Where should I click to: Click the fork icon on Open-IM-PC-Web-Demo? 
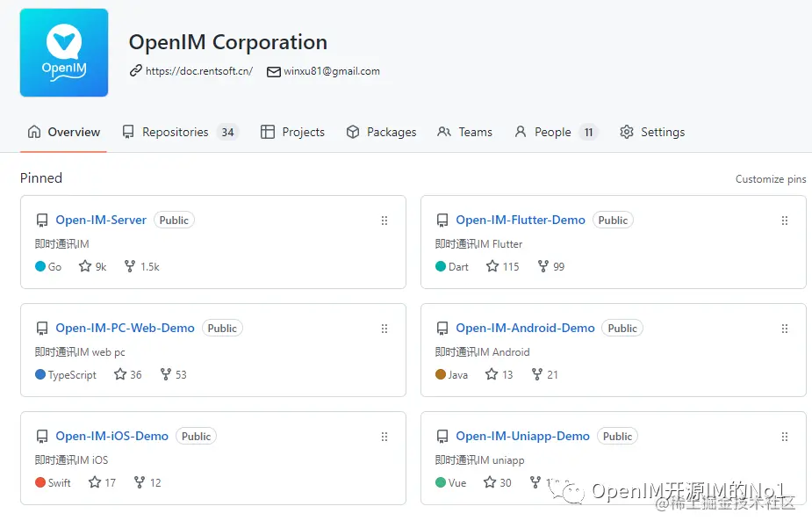pyautogui.click(x=165, y=374)
